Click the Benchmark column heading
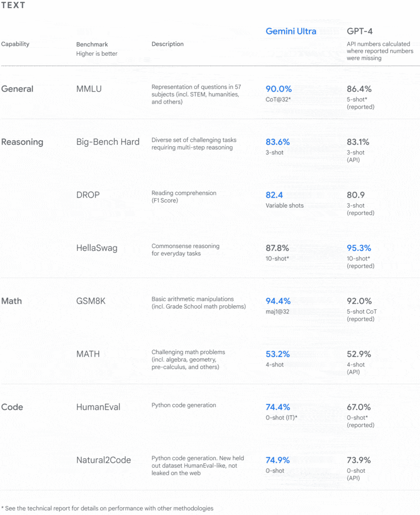The image size is (420, 515). pyautogui.click(x=92, y=44)
